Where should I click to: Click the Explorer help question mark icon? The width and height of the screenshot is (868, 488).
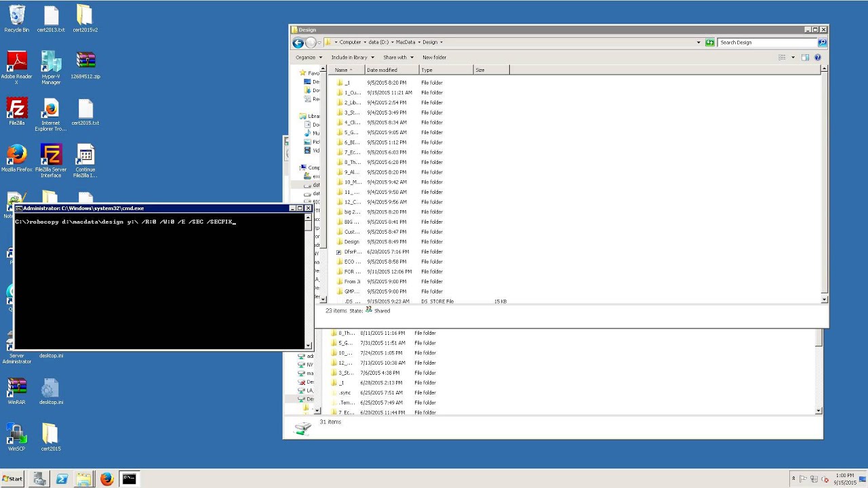point(818,58)
